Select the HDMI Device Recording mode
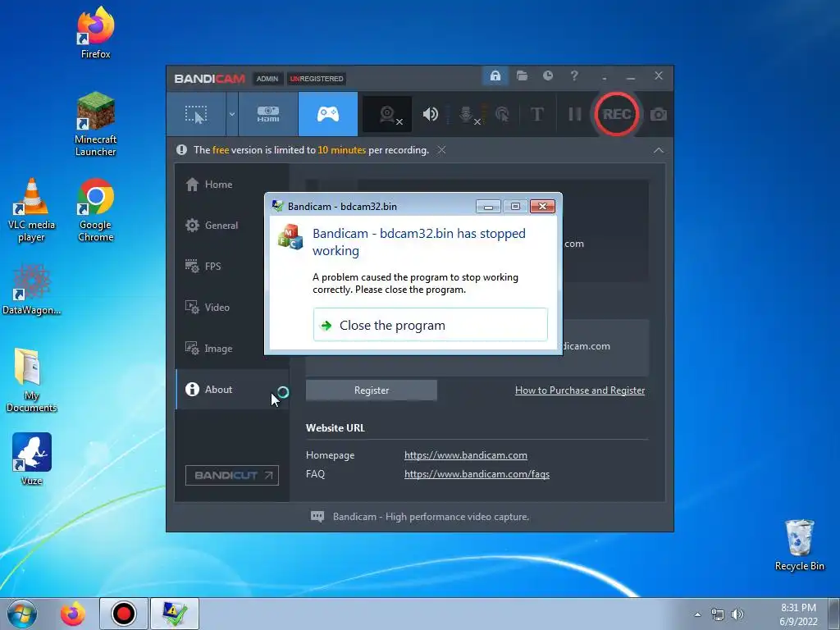Screen dimensions: 840x630 coord(268,114)
